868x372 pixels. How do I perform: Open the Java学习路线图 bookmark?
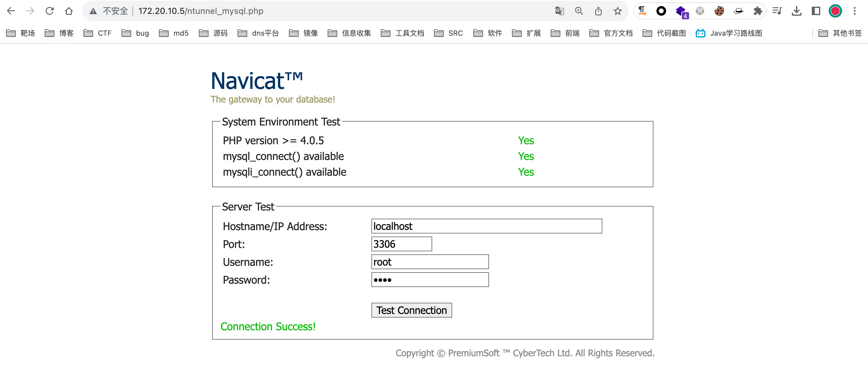click(729, 33)
